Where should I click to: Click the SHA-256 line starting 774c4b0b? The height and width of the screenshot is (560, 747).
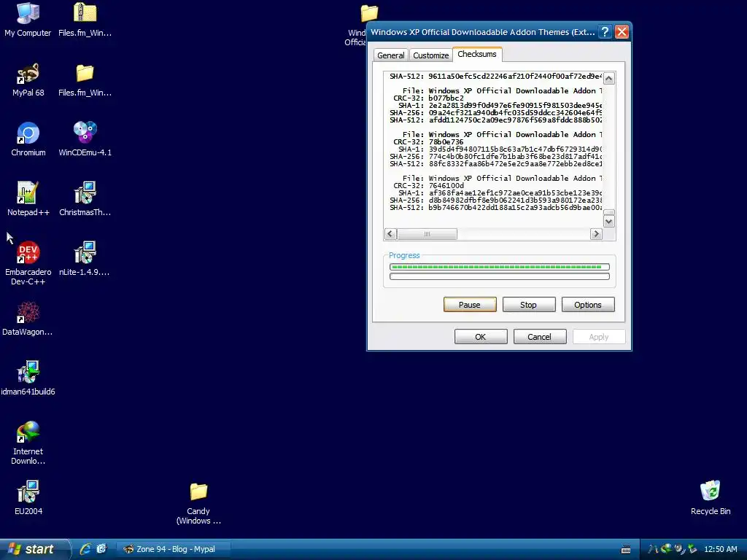(x=496, y=156)
